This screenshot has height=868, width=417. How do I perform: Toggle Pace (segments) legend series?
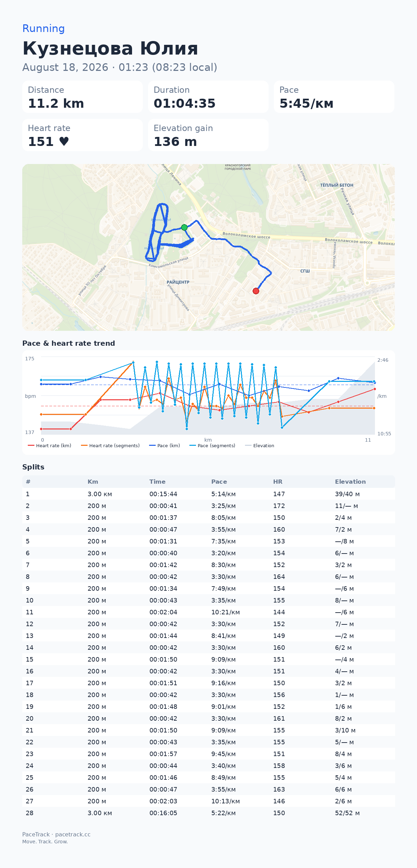click(x=212, y=445)
